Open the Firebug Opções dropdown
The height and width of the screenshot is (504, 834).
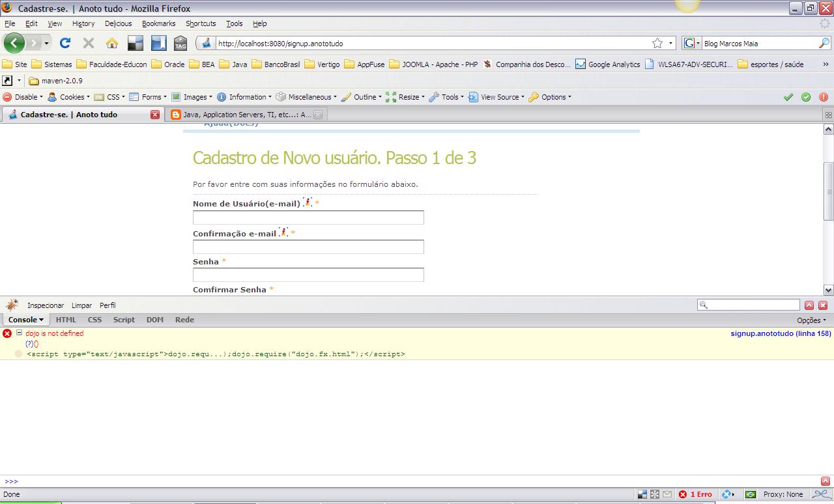[x=811, y=320]
